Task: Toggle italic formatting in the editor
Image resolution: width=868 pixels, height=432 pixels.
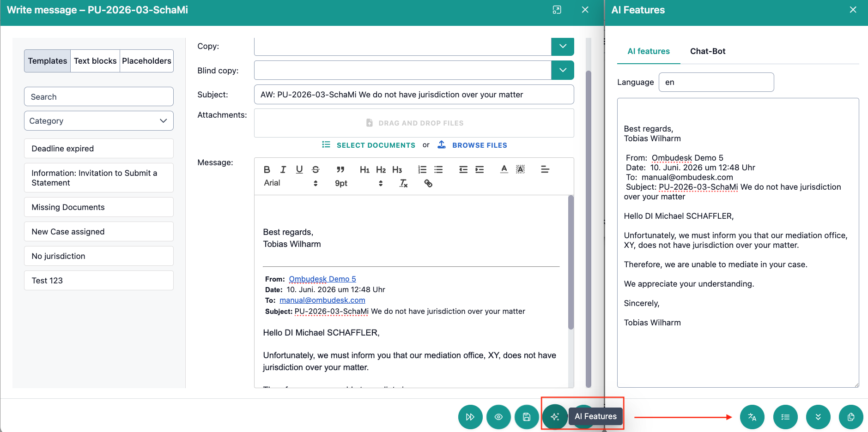Action: click(283, 169)
